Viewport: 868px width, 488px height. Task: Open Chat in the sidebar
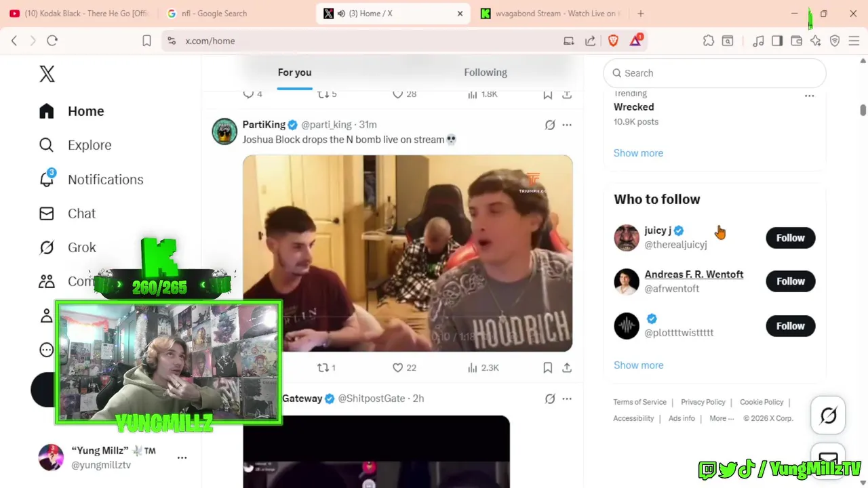coord(67,213)
